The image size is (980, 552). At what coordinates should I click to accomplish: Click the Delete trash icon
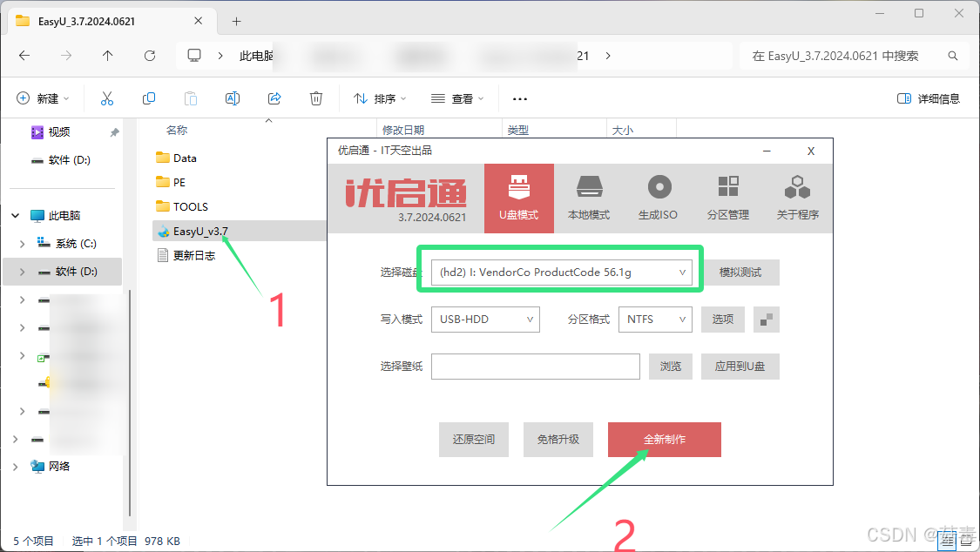[x=316, y=98]
